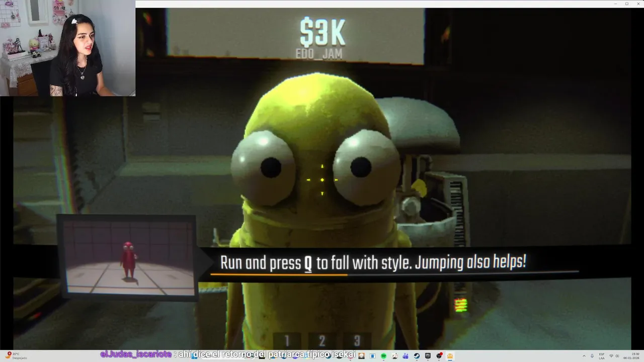644x362 pixels.
Task: Open the weather widget showing Despejado
Action: tap(16, 356)
